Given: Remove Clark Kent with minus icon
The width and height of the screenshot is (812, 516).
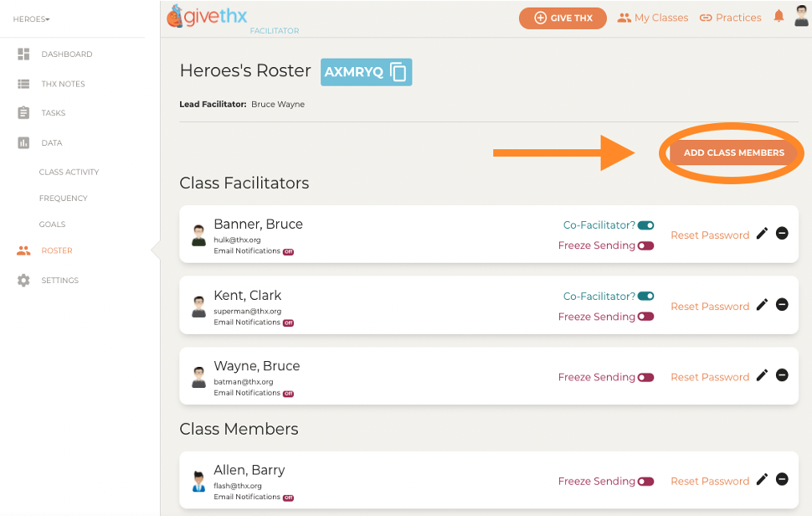Looking at the screenshot, I should pyautogui.click(x=782, y=305).
